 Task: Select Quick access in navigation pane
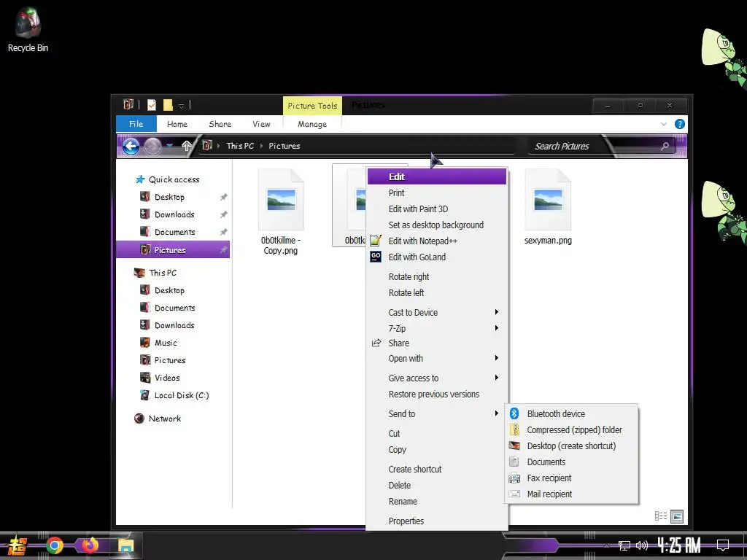pyautogui.click(x=174, y=179)
